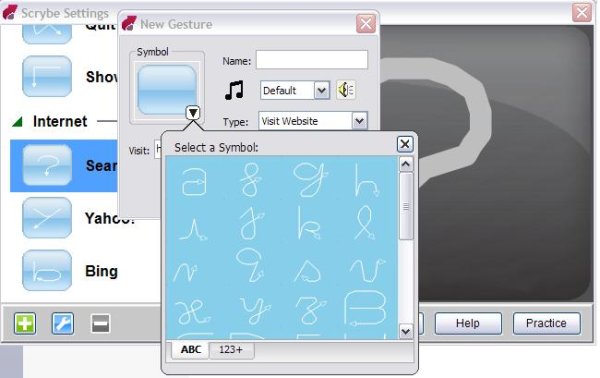The height and width of the screenshot is (378, 600).
Task: Add a new gesture with green plus
Action: tap(25, 324)
